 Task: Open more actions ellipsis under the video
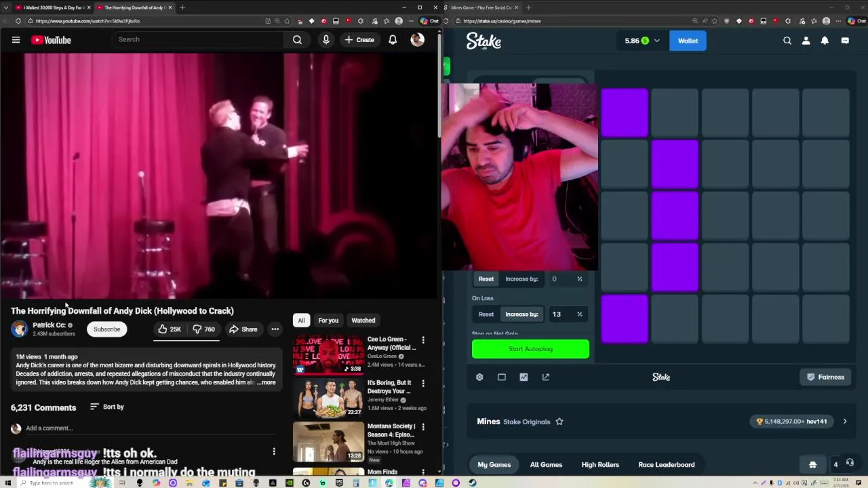pos(275,329)
